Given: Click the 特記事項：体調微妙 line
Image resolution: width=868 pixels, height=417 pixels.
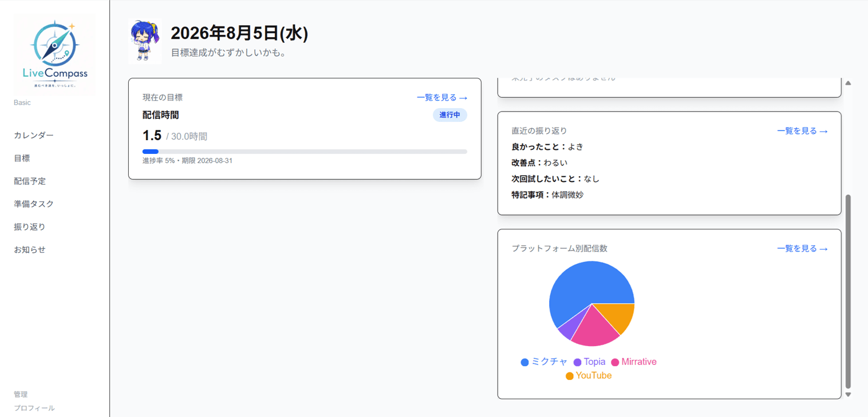Looking at the screenshot, I should pos(547,195).
